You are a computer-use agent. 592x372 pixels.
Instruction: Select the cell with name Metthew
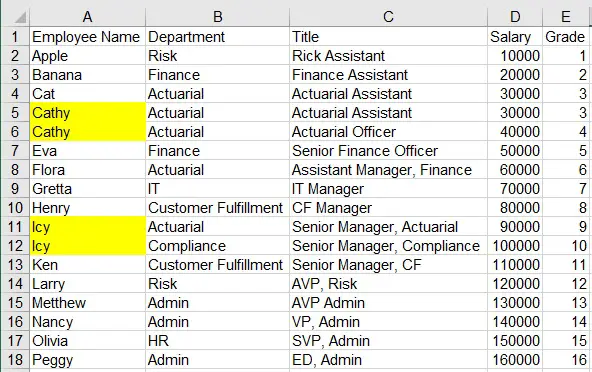point(88,303)
